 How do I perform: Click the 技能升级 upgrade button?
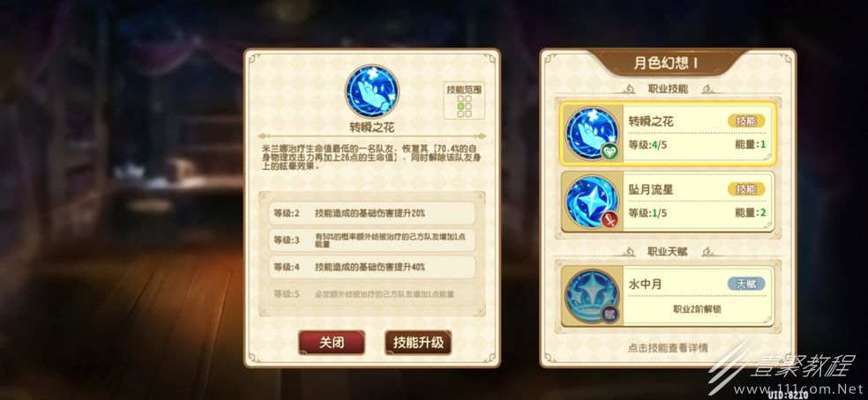[418, 343]
